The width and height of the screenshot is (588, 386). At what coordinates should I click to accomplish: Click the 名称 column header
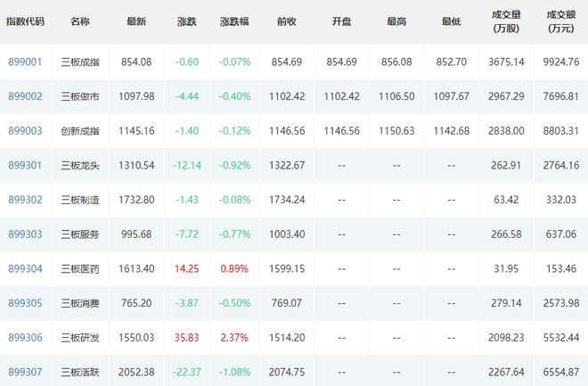[80, 21]
